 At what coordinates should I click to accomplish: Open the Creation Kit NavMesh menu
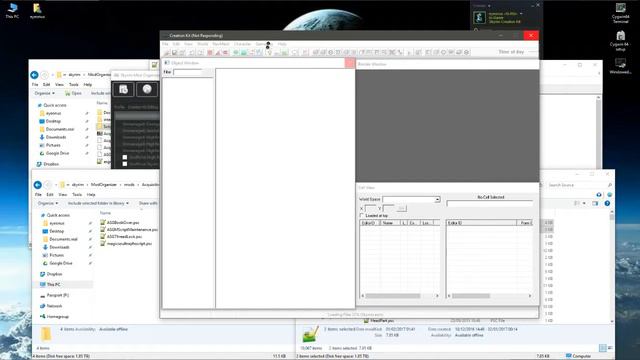(221, 44)
